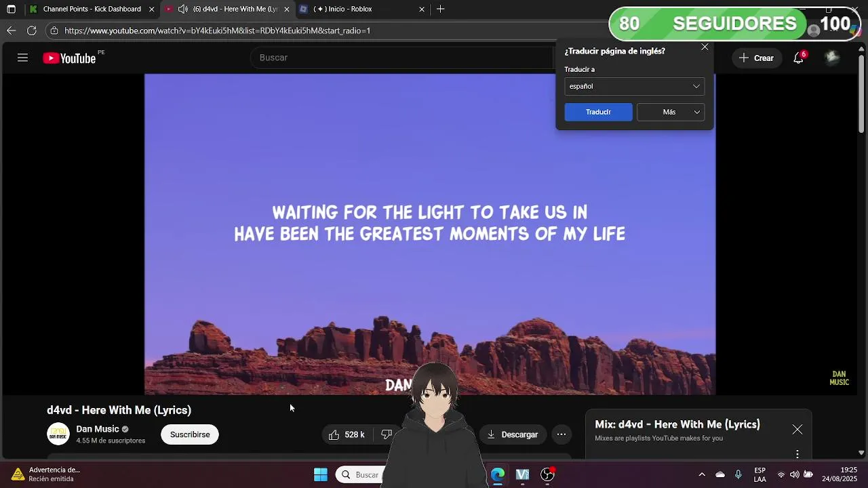Open volume speaker tray icon
Viewport: 868px width, 488px height.
pos(795,474)
